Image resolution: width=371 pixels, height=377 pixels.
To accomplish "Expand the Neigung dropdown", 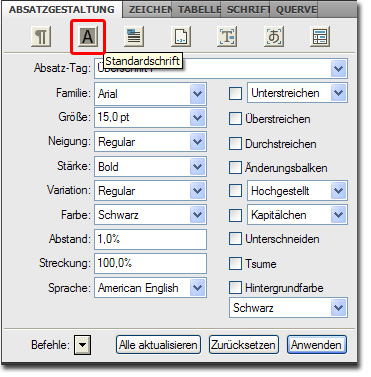I will pos(197,142).
